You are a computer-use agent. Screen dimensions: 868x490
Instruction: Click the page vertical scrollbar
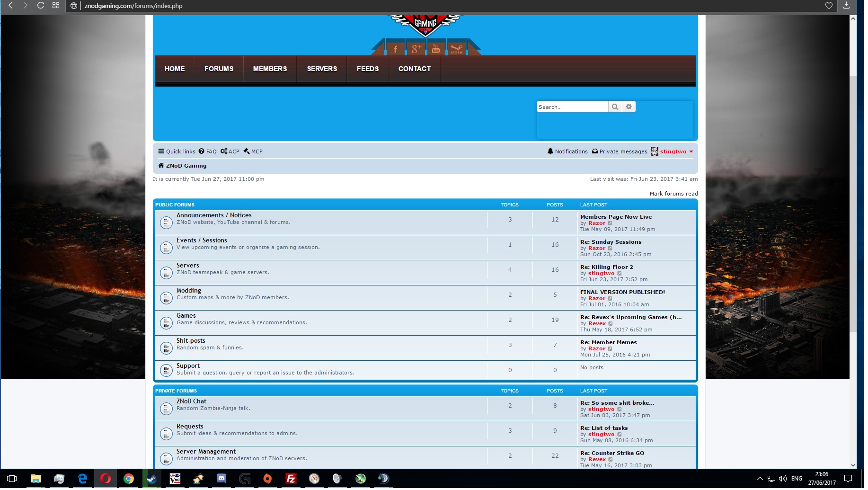tap(853, 189)
